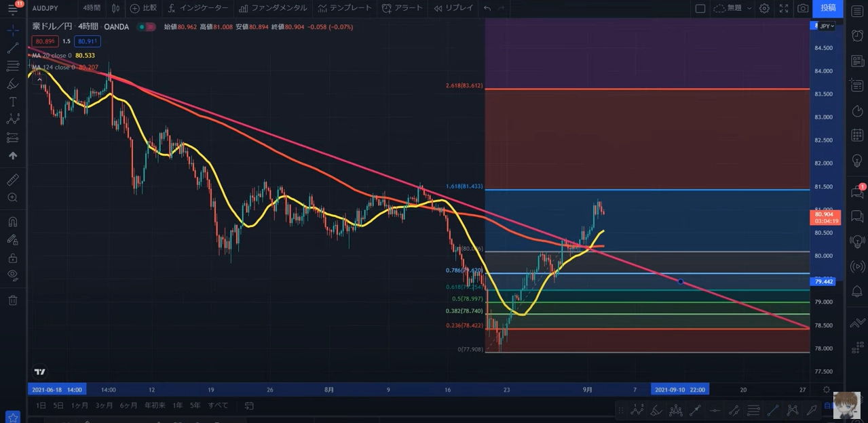Open the watchlist panel icon
This screenshot has width=868, height=423.
(x=857, y=11)
